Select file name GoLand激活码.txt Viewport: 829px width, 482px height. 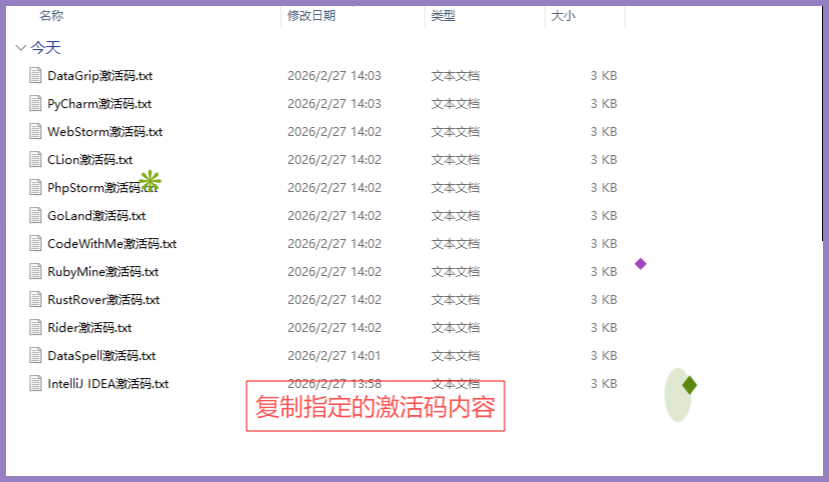[97, 216]
